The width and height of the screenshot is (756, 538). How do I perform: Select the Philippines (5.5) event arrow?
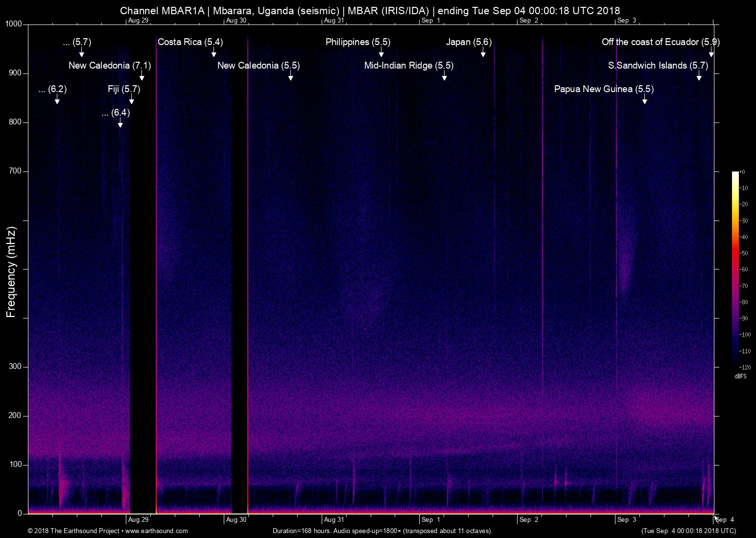pos(381,52)
